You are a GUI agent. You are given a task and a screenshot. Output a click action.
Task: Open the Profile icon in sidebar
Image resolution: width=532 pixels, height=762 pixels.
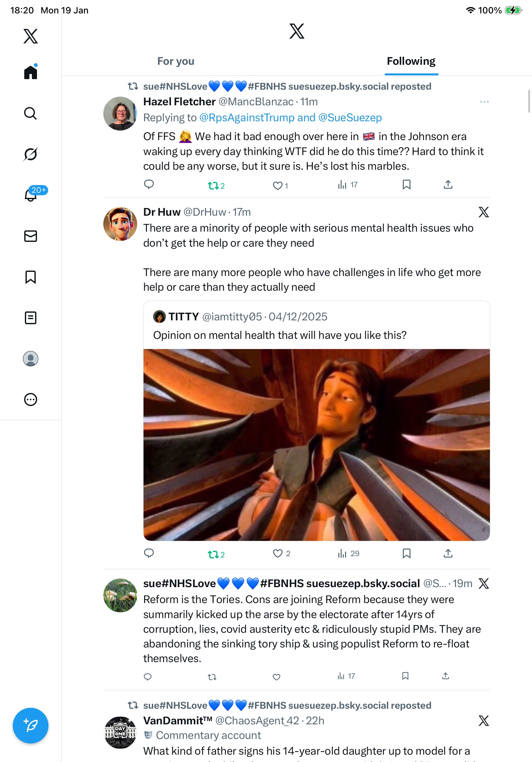point(31,359)
